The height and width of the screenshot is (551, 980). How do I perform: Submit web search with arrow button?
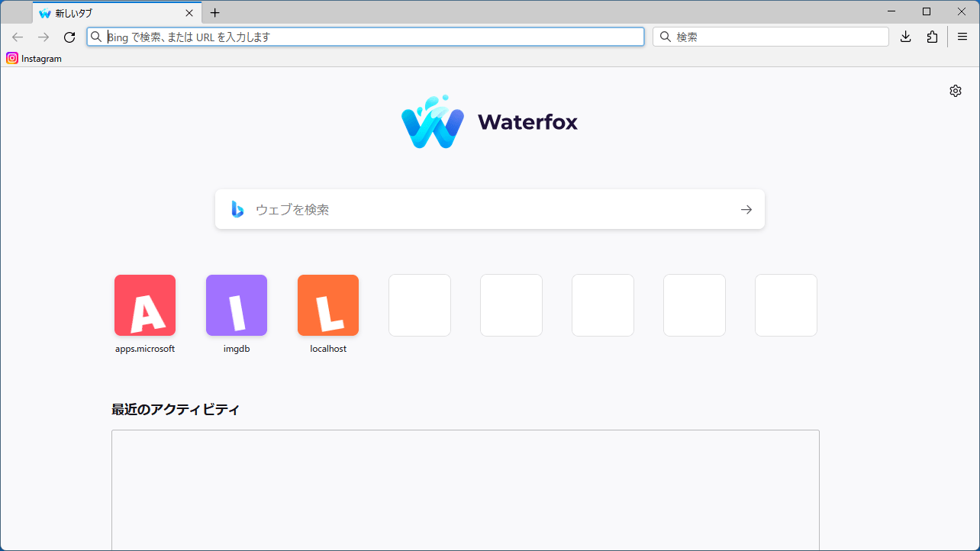click(x=746, y=209)
